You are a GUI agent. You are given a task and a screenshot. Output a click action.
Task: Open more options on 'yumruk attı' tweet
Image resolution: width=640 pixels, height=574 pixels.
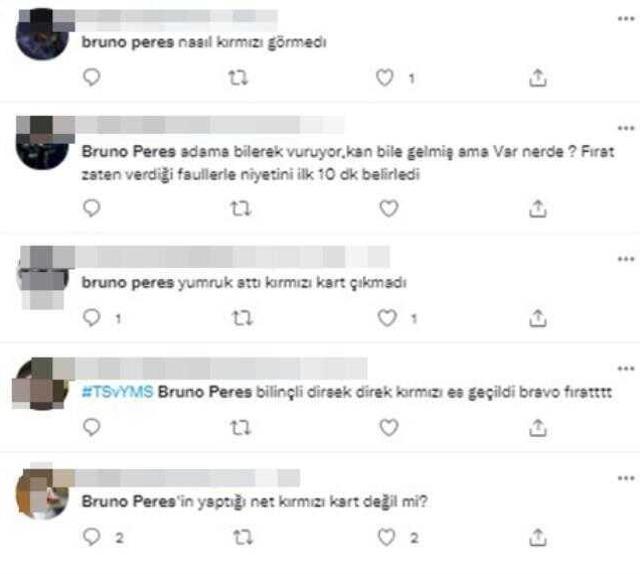[626, 259]
